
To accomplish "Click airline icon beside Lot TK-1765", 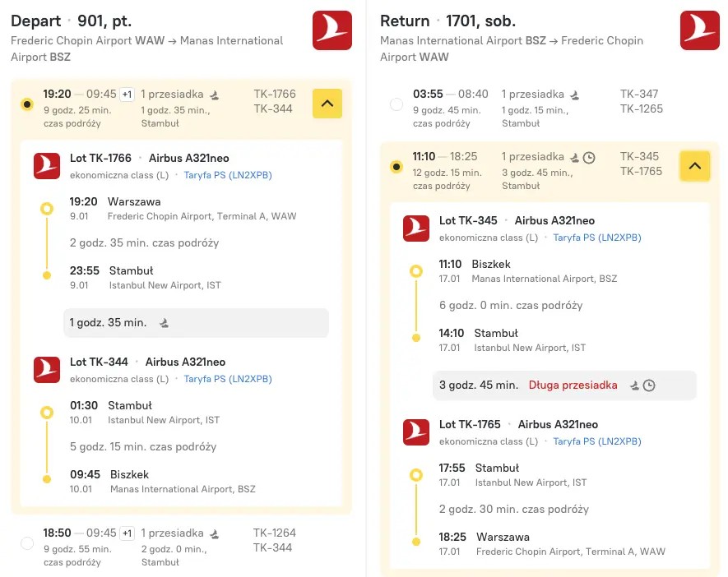I will coord(416,432).
